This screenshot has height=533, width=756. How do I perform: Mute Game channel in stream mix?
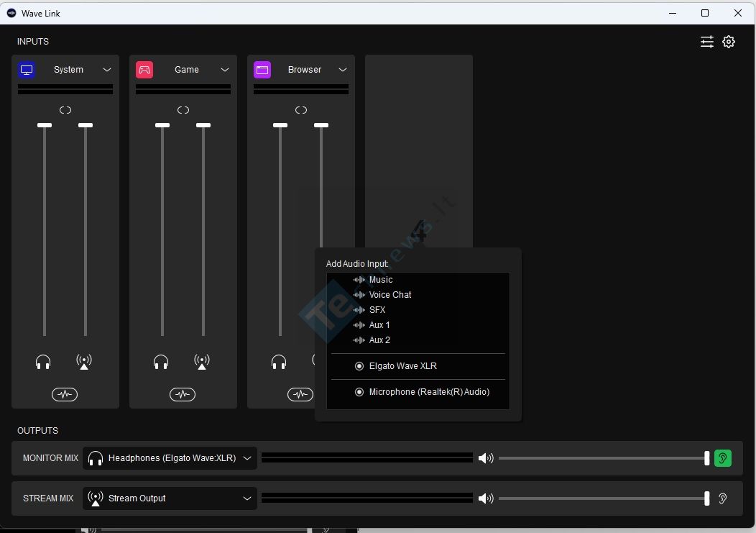point(201,362)
